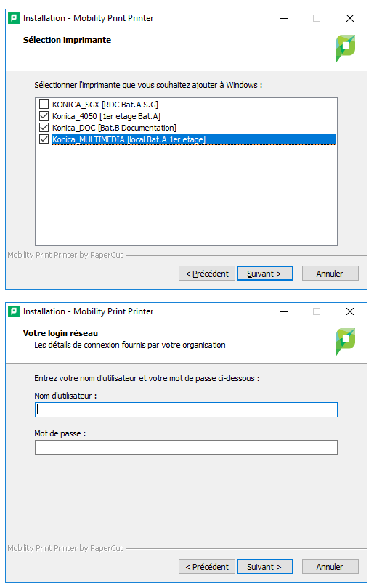Screen dimensions: 374x588
Task: Click PaperCut logo in network login header
Action: (346, 341)
